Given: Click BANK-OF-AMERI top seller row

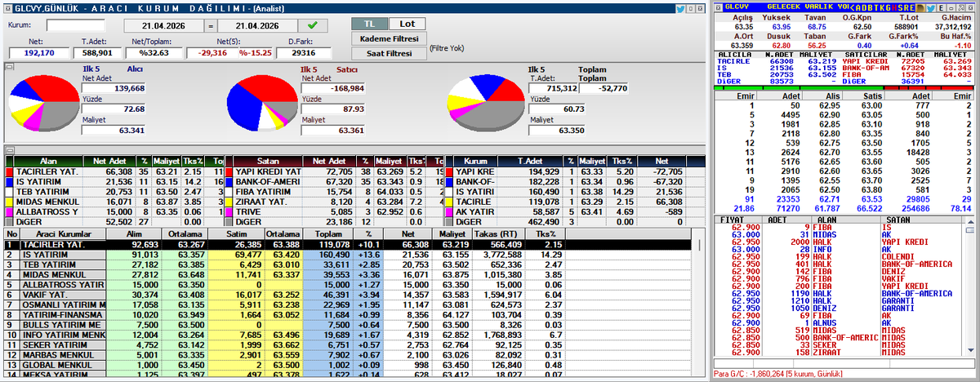Looking at the screenshot, I should [335, 182].
